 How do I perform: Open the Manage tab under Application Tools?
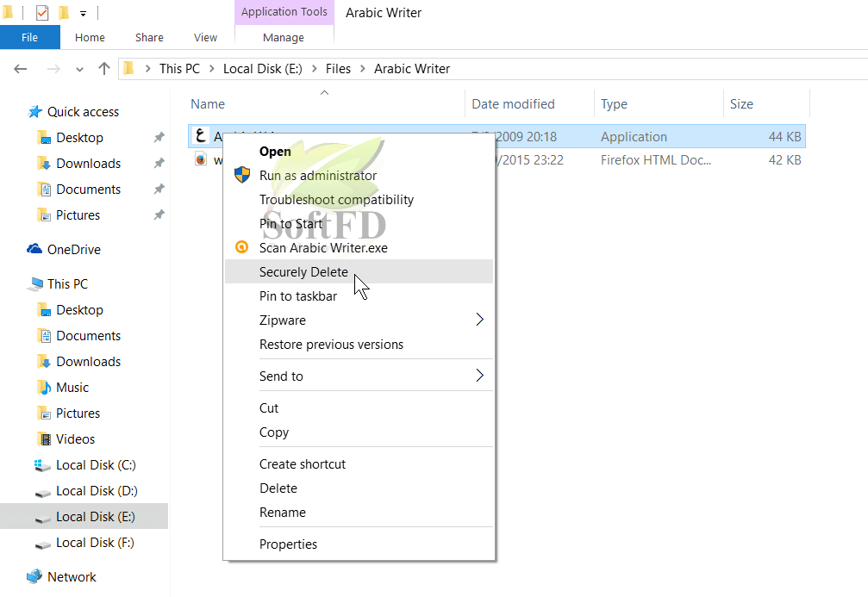click(x=284, y=38)
